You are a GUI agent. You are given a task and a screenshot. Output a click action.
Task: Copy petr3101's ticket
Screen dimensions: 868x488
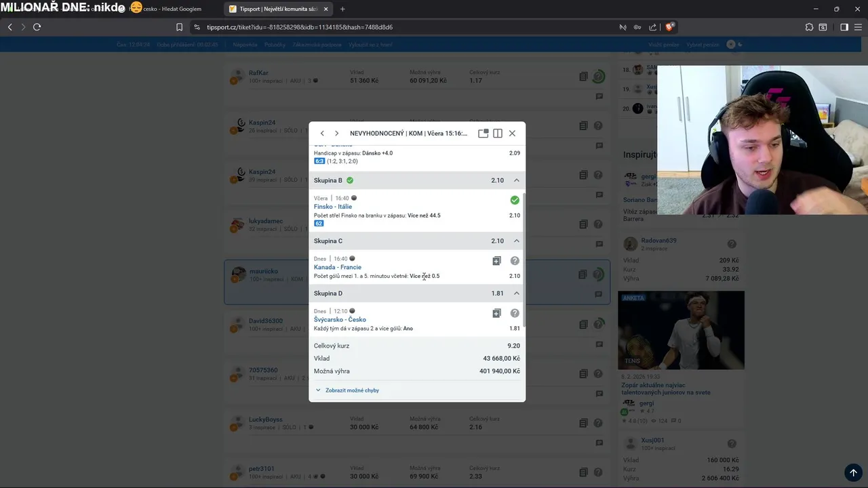(583, 472)
